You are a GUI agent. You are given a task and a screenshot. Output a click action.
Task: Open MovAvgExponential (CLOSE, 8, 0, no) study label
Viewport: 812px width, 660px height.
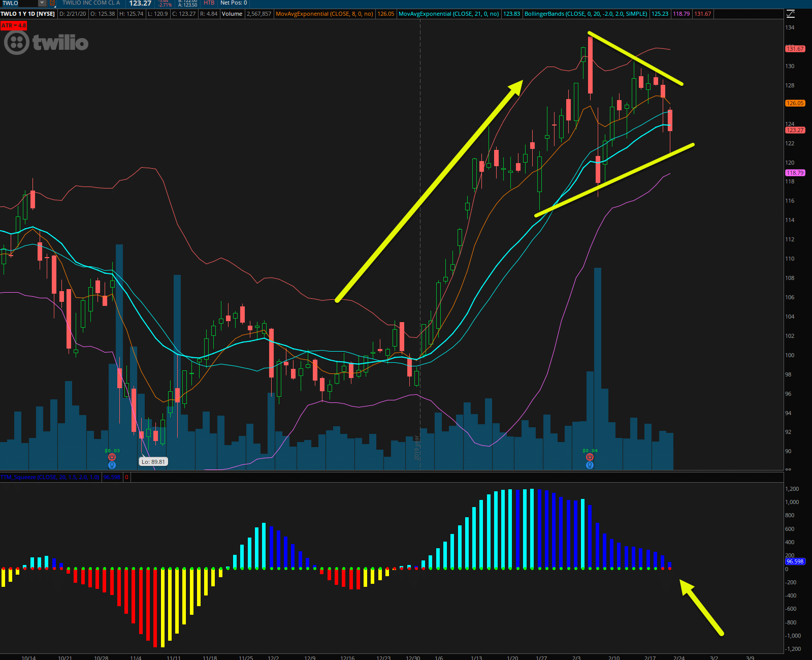pyautogui.click(x=324, y=14)
